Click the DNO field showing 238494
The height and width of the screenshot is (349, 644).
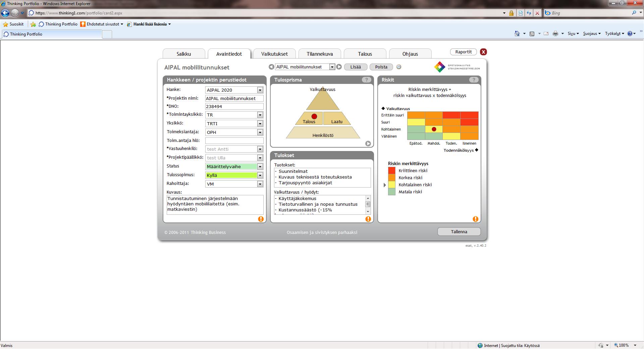point(234,106)
